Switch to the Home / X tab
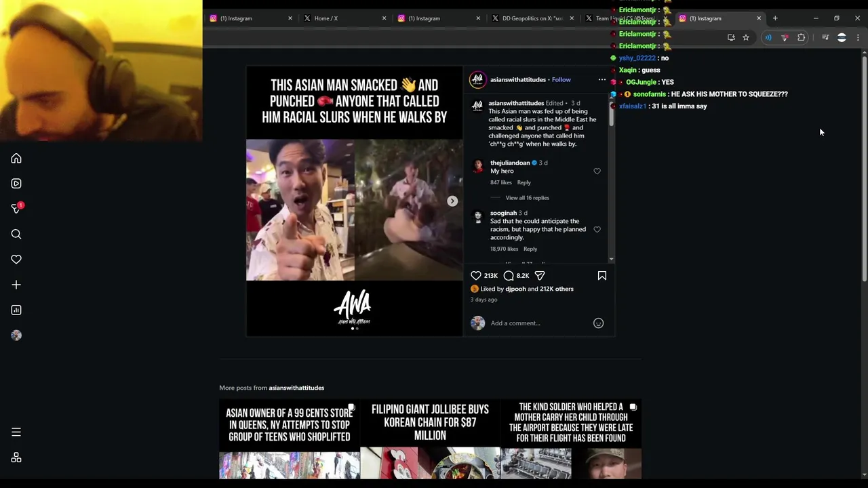 (344, 18)
